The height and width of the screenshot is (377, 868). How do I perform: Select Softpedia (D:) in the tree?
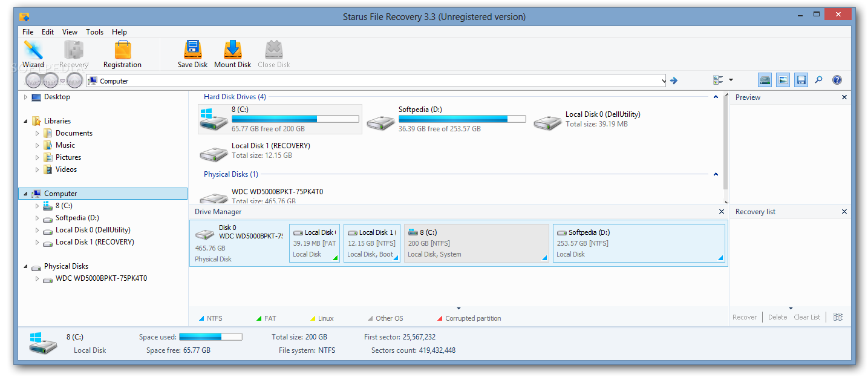coord(77,218)
